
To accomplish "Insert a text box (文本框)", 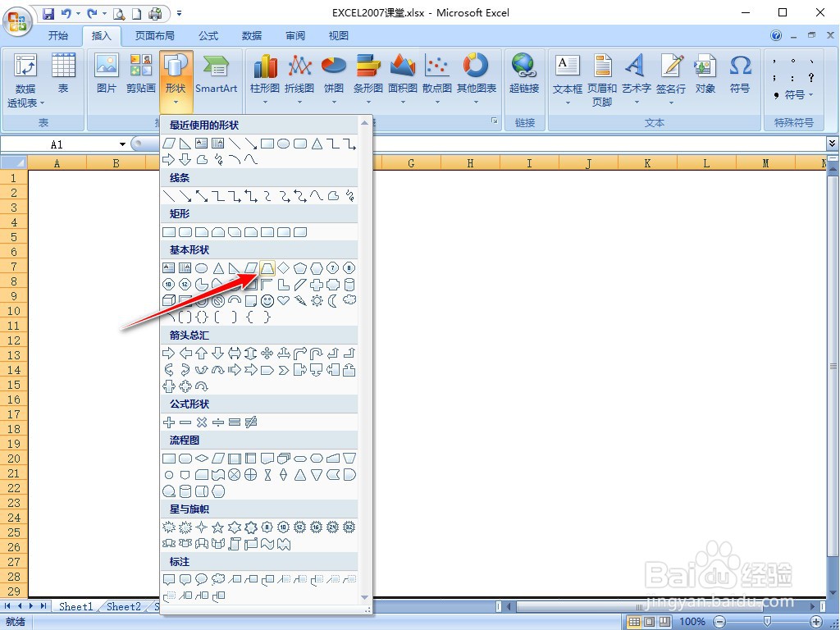I will pyautogui.click(x=568, y=79).
